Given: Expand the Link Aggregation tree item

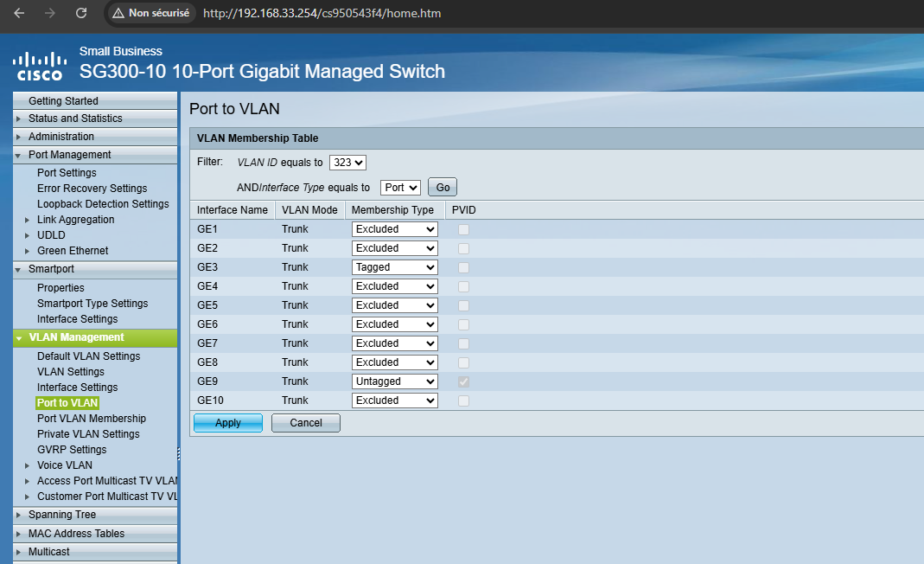Looking at the screenshot, I should [x=28, y=220].
